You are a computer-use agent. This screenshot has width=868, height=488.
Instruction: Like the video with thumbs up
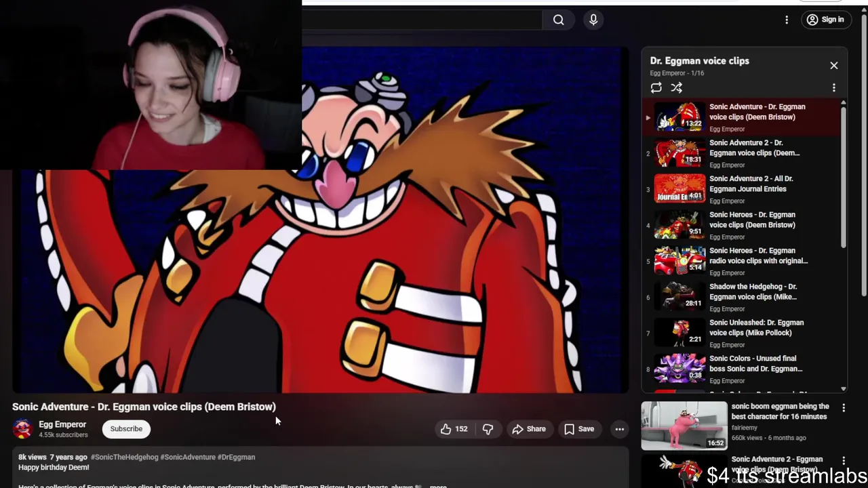pos(454,429)
